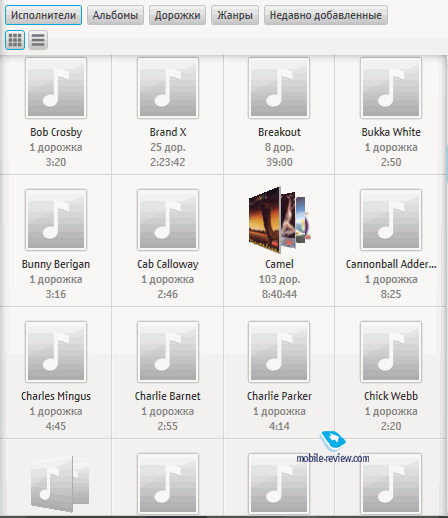This screenshot has height=518, width=448.
Task: Select the Breakout artist icon
Action: 279,88
